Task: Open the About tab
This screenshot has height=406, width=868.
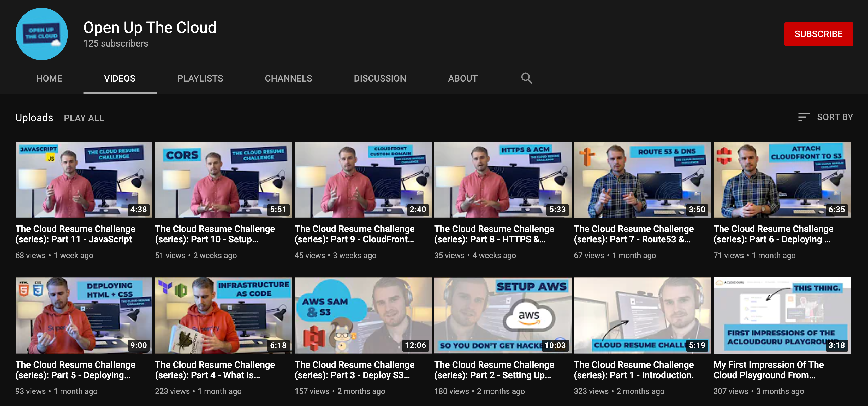Action: 462,78
